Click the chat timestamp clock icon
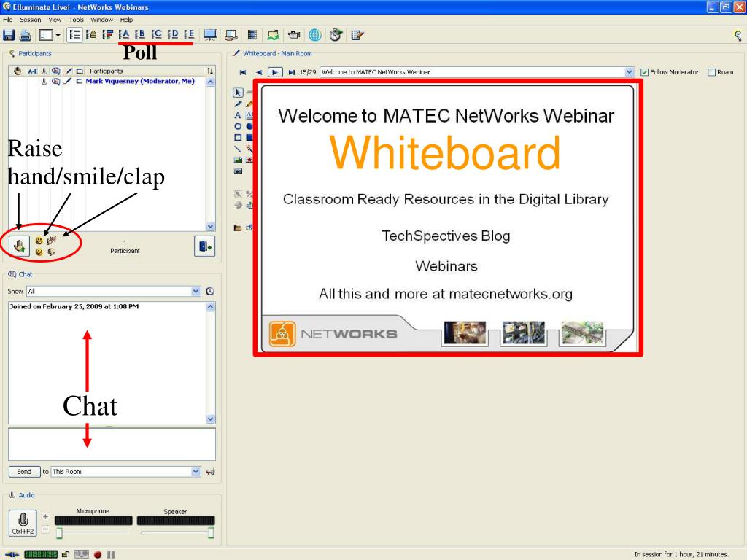Screen dimensions: 747x560 209,291
